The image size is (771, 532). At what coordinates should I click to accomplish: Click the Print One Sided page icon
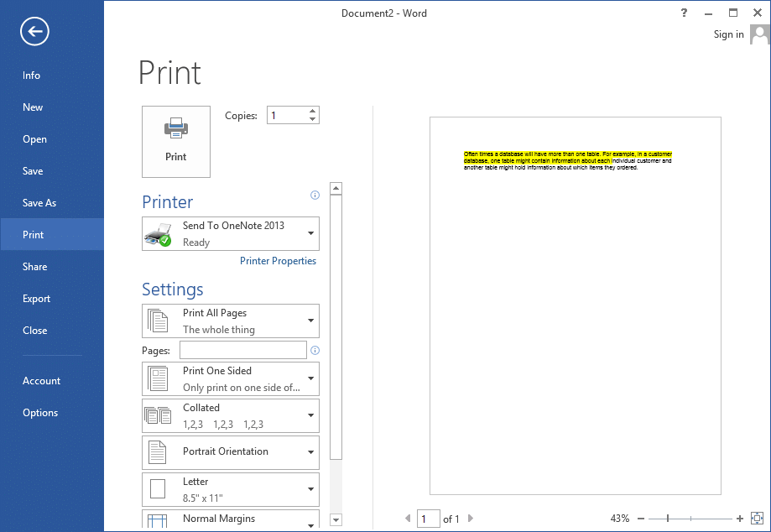coord(158,378)
